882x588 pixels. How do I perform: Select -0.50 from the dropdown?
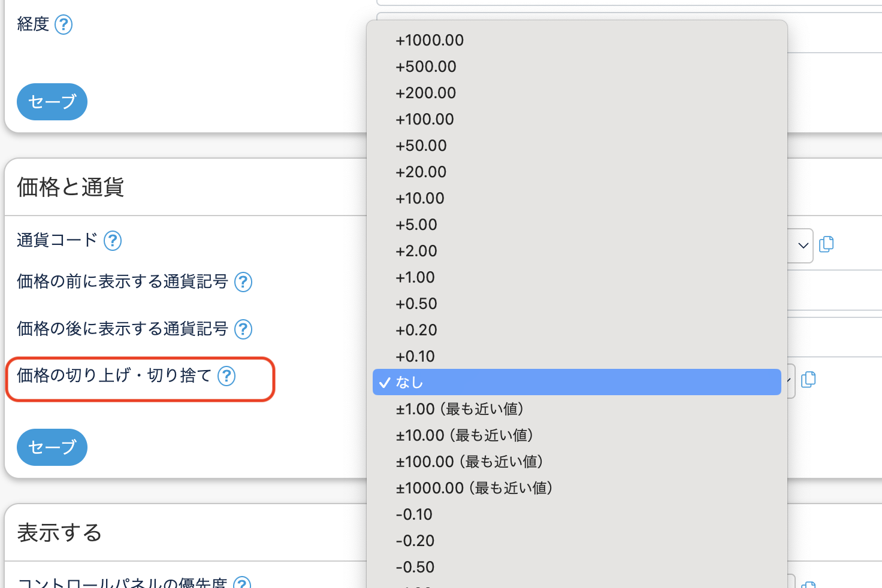415,567
